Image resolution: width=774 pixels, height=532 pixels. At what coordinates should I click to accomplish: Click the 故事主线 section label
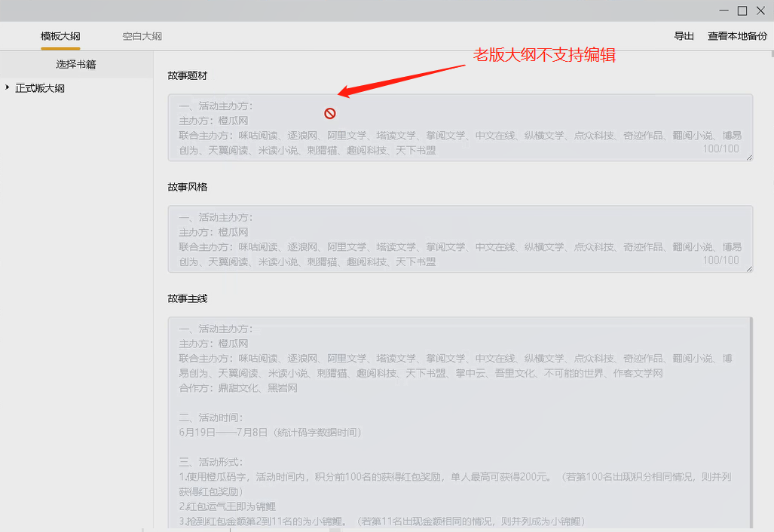pyautogui.click(x=188, y=298)
